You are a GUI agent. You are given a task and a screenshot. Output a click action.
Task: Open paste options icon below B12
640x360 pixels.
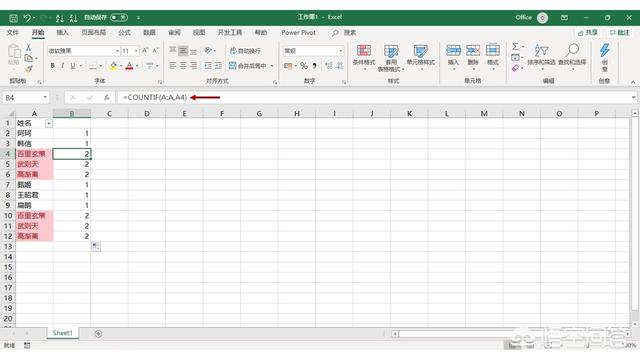[x=96, y=247]
